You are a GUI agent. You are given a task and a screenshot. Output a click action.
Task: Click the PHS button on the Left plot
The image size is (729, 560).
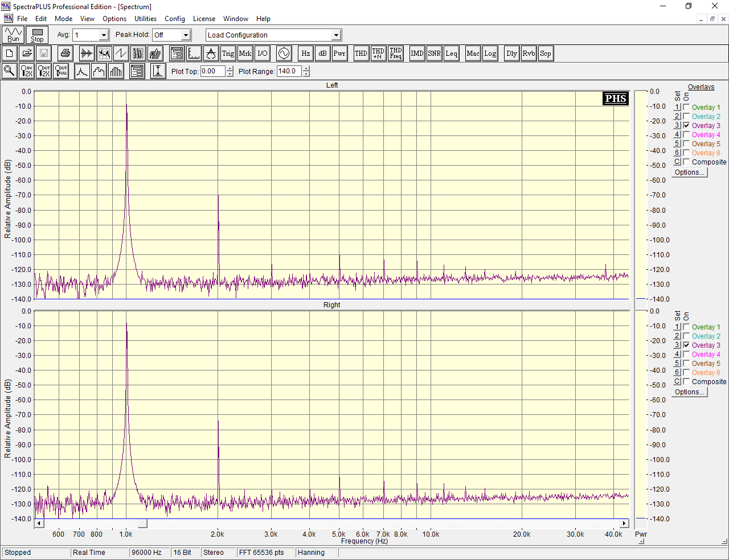[616, 98]
